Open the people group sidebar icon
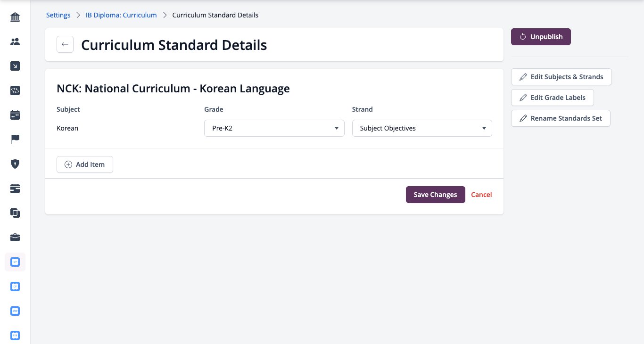 tap(15, 41)
